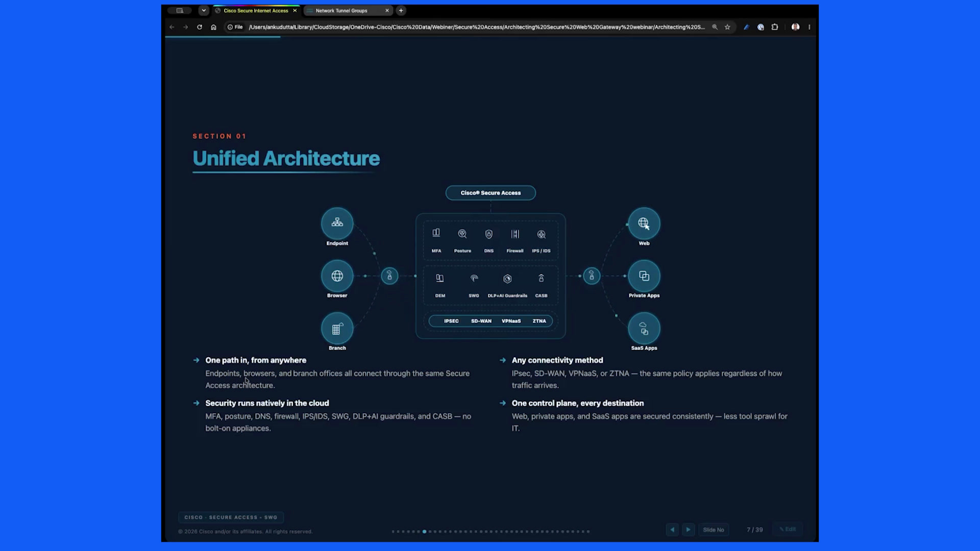Click the DLP+AI Guardrails icon

(507, 279)
